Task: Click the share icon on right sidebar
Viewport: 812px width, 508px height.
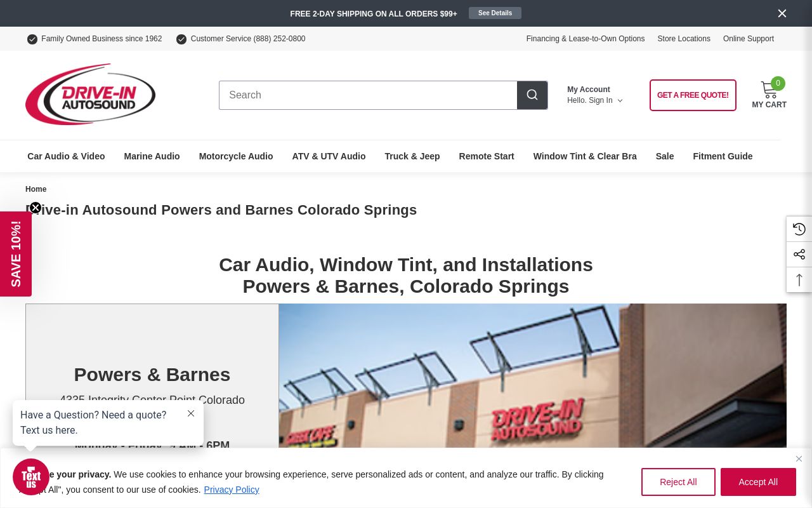Action: click(799, 255)
